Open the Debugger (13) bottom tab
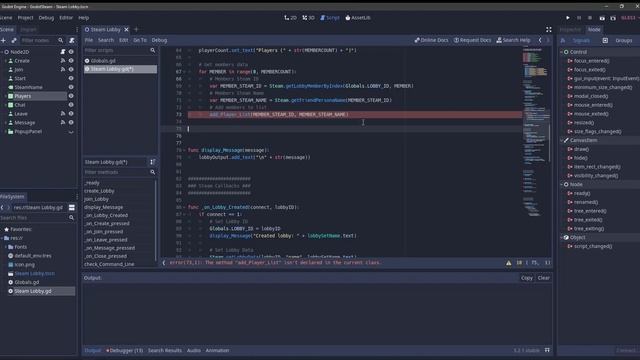Screen dimensions: 640x360 124,350
